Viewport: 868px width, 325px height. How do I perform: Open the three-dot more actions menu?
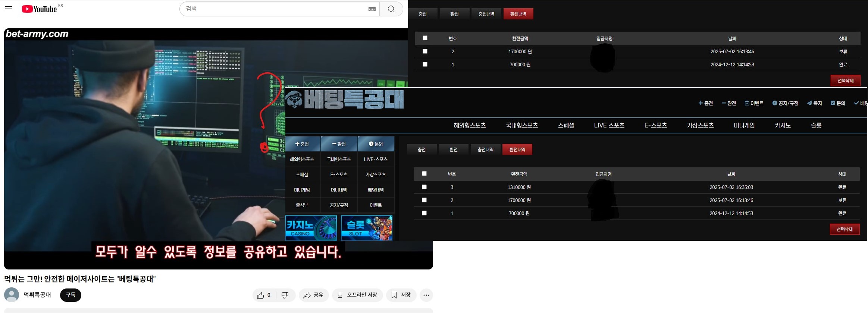pos(426,295)
